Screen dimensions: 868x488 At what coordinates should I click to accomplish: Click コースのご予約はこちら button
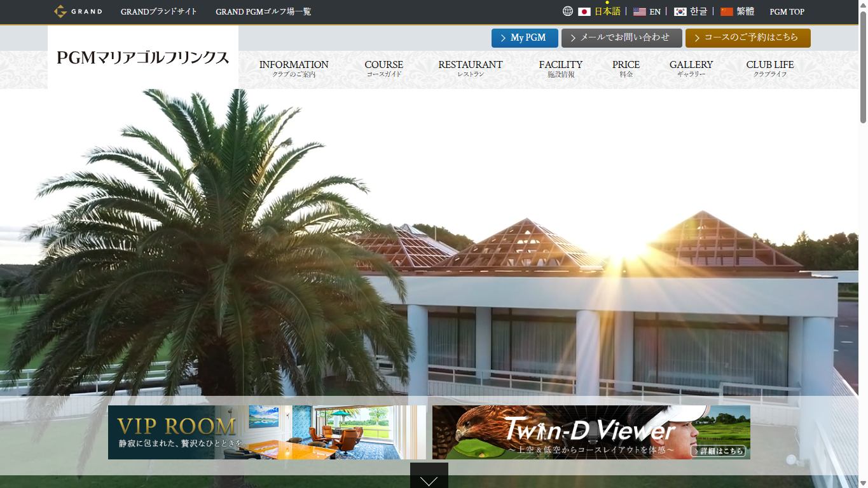pos(748,38)
